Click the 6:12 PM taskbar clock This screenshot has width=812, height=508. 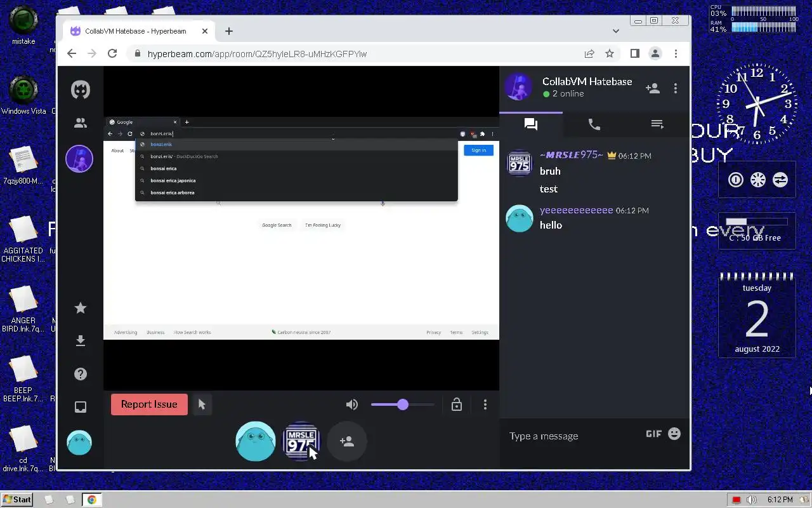780,500
